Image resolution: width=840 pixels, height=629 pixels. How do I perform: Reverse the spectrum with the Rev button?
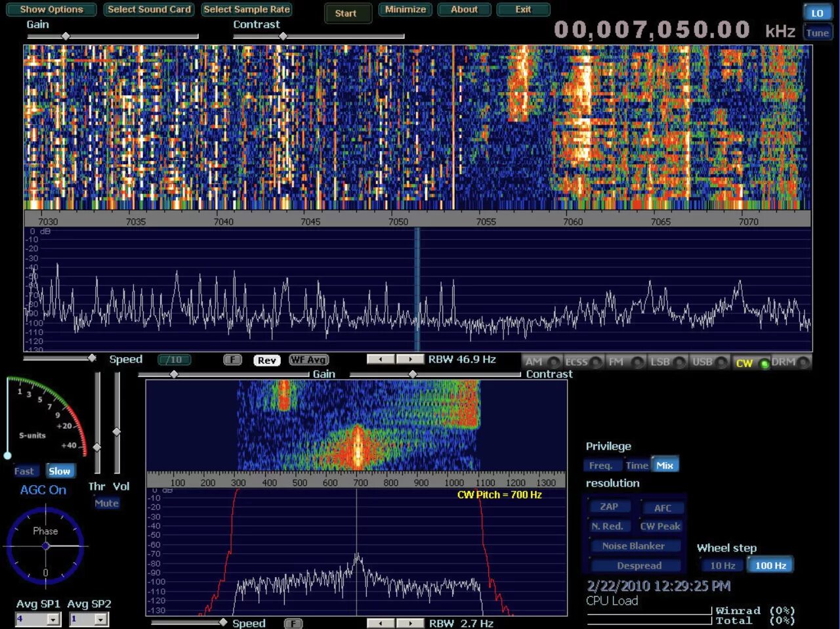(x=266, y=360)
